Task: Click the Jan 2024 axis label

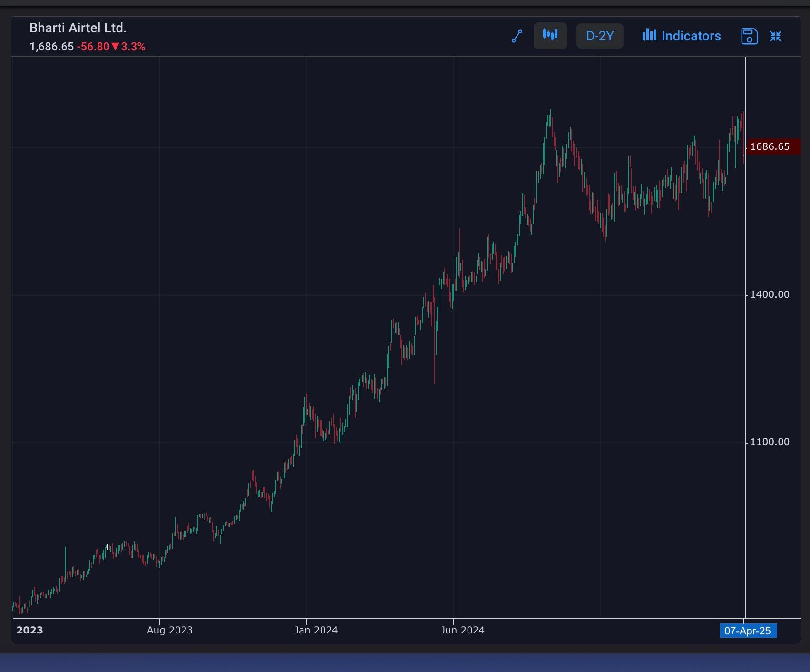Action: [x=316, y=630]
